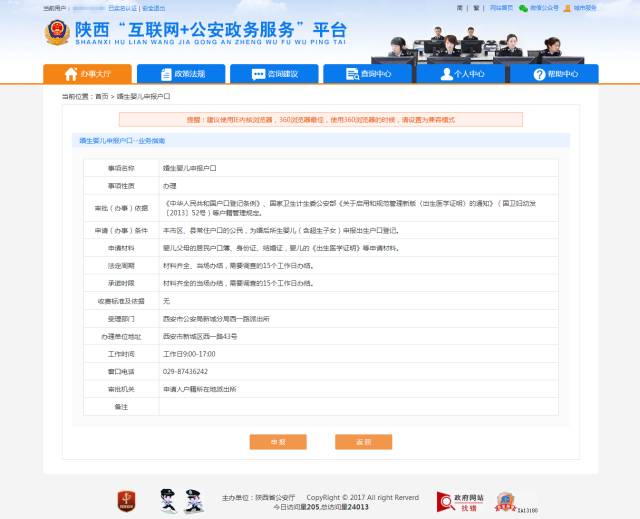
Task: Click the right cartoon police mascot
Action: pos(194,501)
